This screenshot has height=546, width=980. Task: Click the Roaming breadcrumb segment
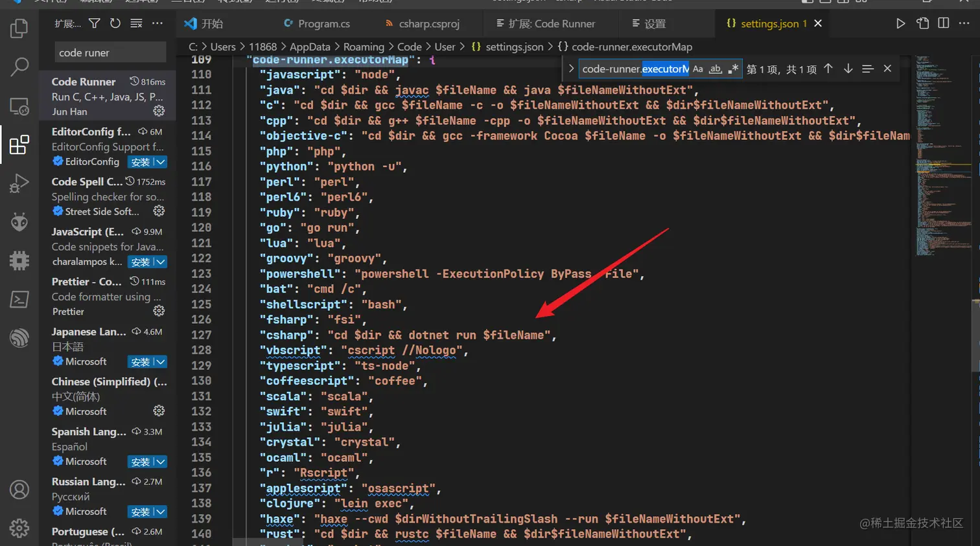pyautogui.click(x=364, y=47)
